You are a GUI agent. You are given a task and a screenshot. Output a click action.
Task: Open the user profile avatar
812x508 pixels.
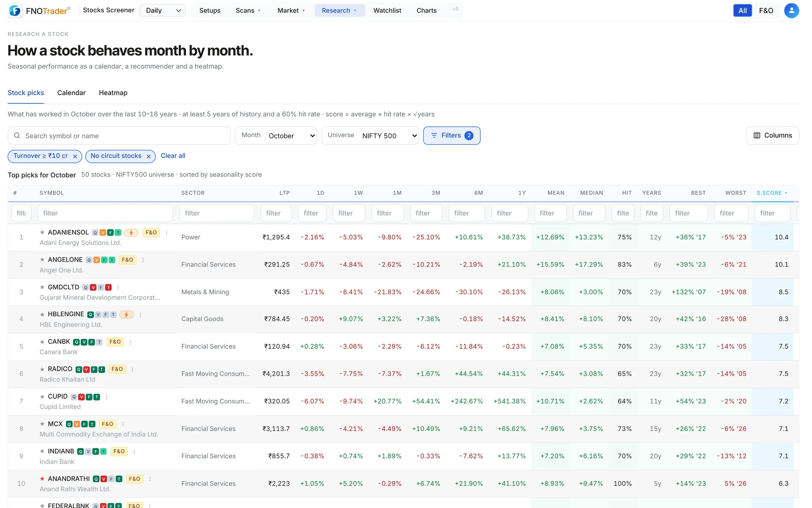pos(791,11)
